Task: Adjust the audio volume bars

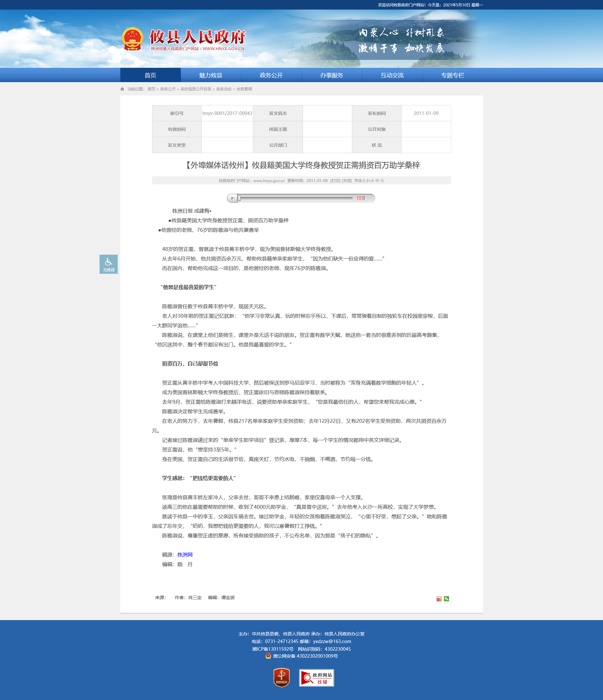Action: 361,198
